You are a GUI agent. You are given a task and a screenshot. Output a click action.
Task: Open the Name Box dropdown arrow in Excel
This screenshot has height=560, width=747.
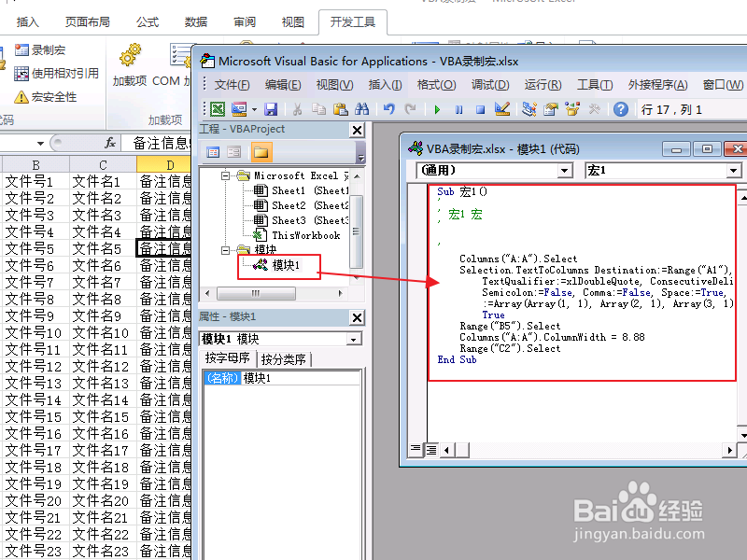(40, 144)
